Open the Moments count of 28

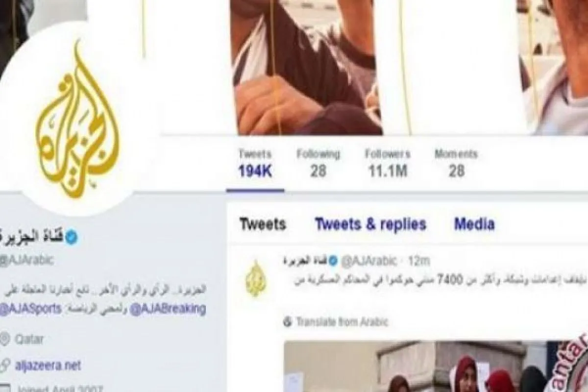point(456,163)
